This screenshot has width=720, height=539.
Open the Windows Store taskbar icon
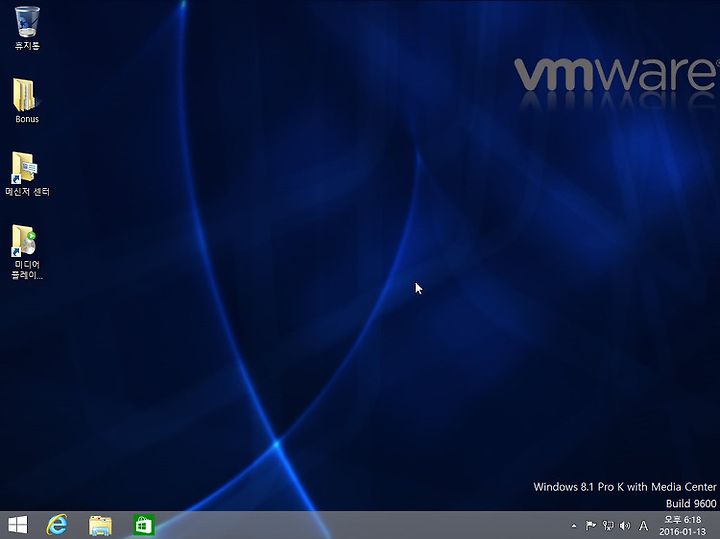(144, 525)
